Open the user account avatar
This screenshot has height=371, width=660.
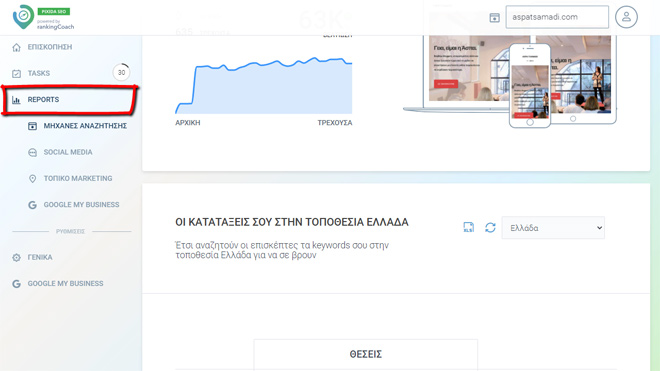click(626, 17)
